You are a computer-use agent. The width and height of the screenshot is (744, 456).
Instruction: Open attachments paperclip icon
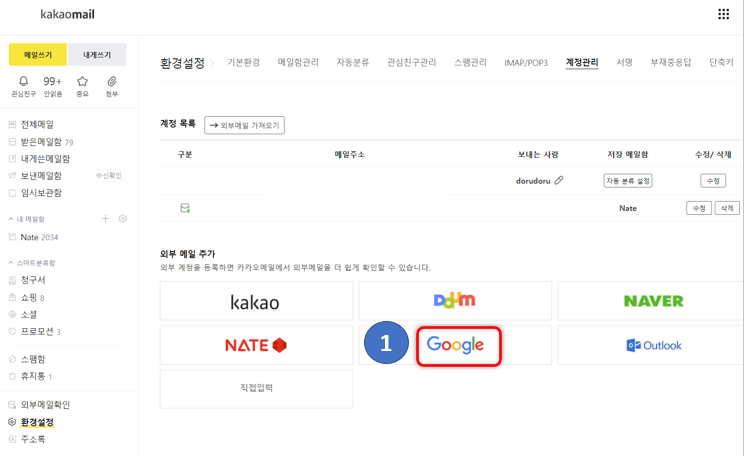[112, 81]
